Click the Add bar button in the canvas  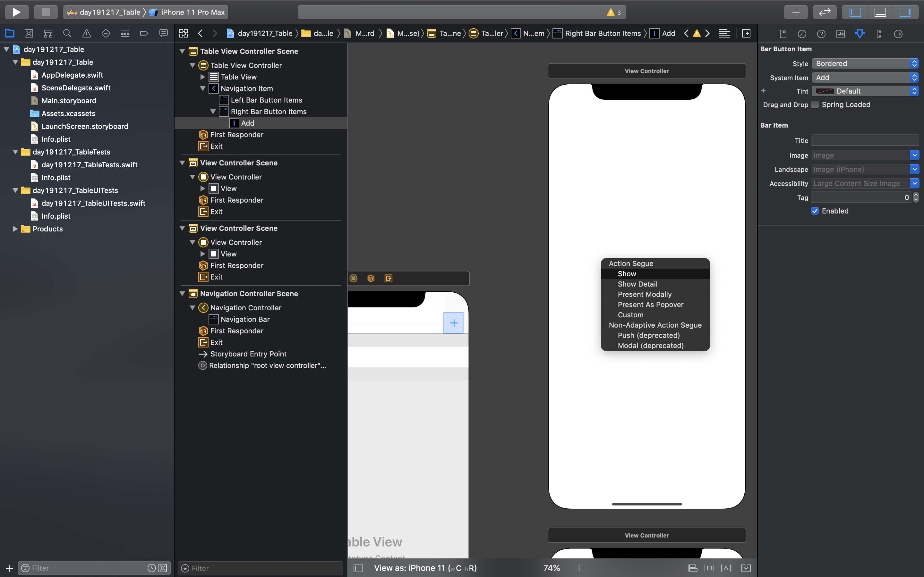coord(453,323)
